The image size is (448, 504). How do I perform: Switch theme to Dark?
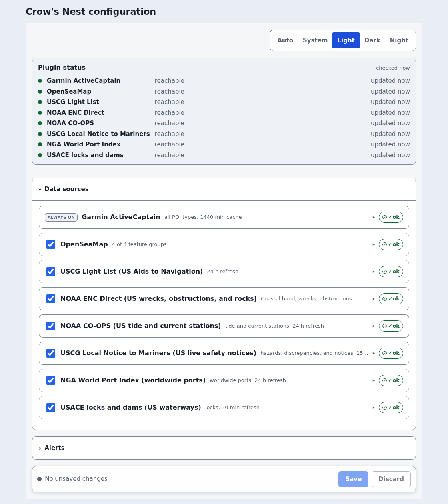click(372, 40)
